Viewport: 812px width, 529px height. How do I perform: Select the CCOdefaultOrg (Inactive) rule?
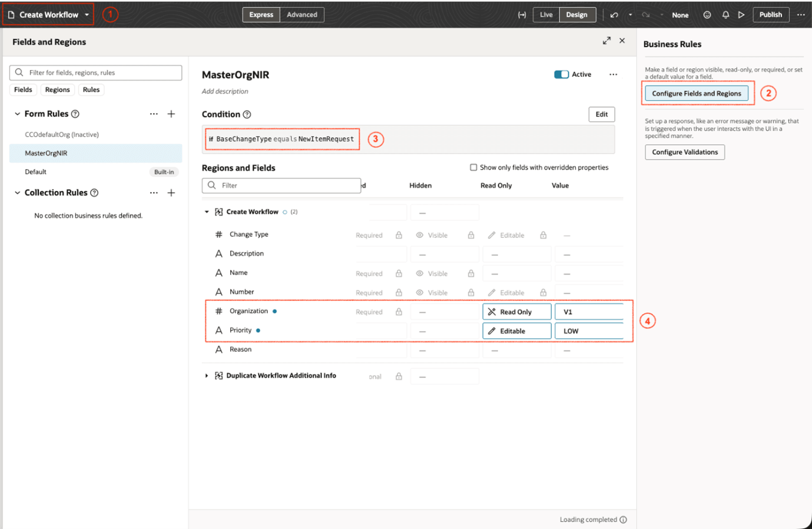96,134
